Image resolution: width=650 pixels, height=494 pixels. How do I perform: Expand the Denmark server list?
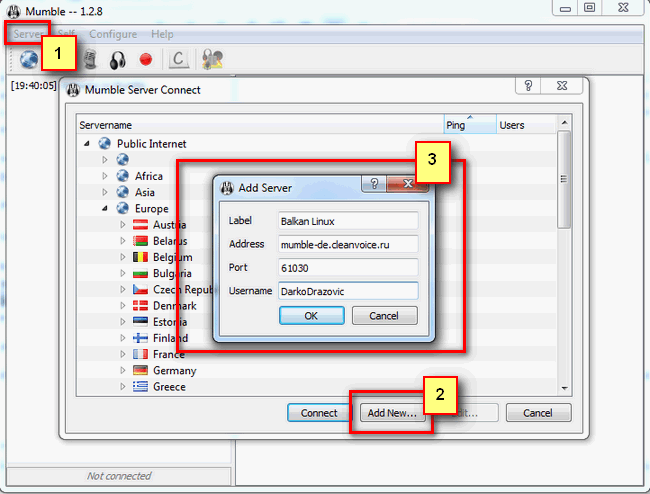tap(123, 305)
